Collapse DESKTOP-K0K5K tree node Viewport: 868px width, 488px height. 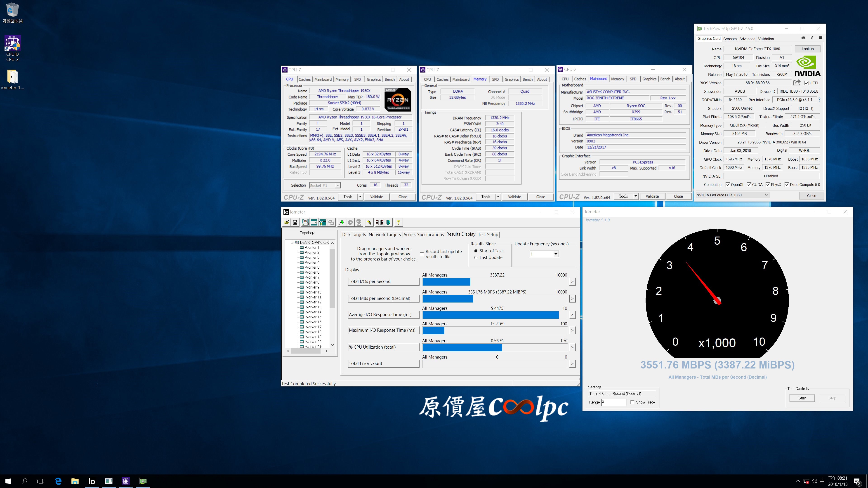click(292, 242)
